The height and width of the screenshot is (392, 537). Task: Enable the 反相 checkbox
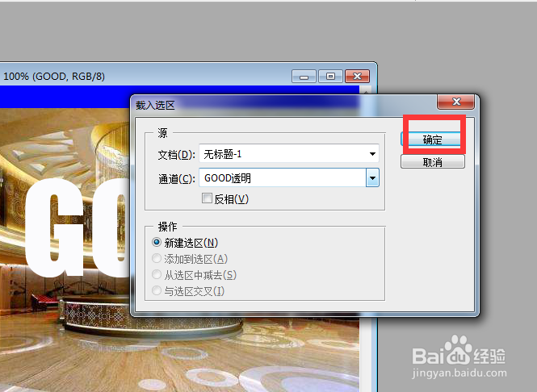(x=207, y=198)
